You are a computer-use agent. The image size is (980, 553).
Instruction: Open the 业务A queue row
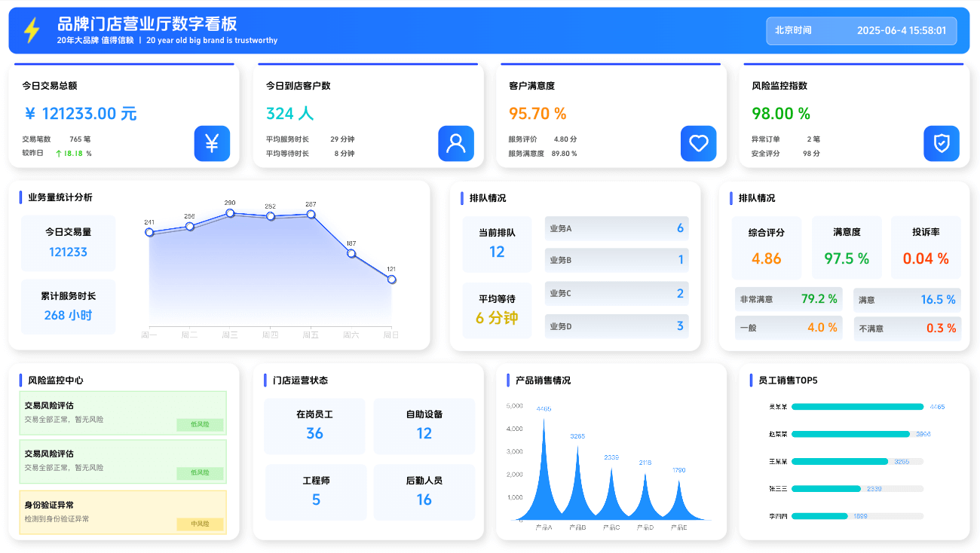(x=616, y=228)
